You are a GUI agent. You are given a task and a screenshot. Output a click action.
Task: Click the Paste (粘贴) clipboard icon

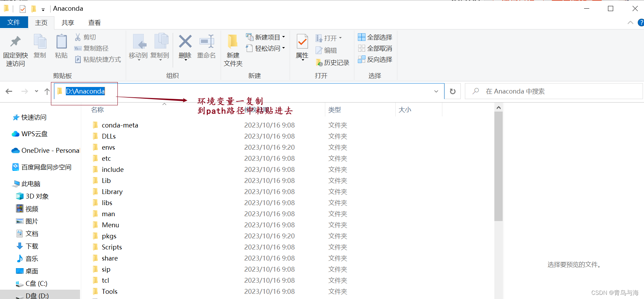(61, 42)
